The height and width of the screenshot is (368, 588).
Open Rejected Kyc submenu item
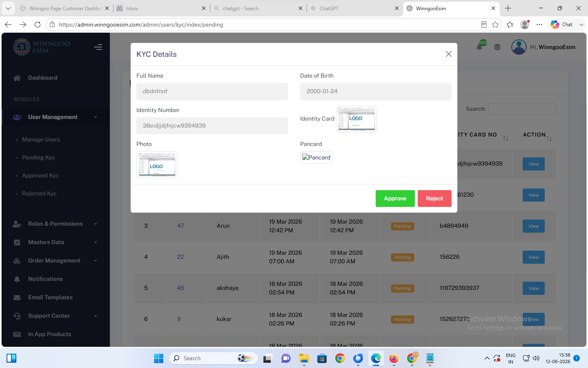coord(39,193)
